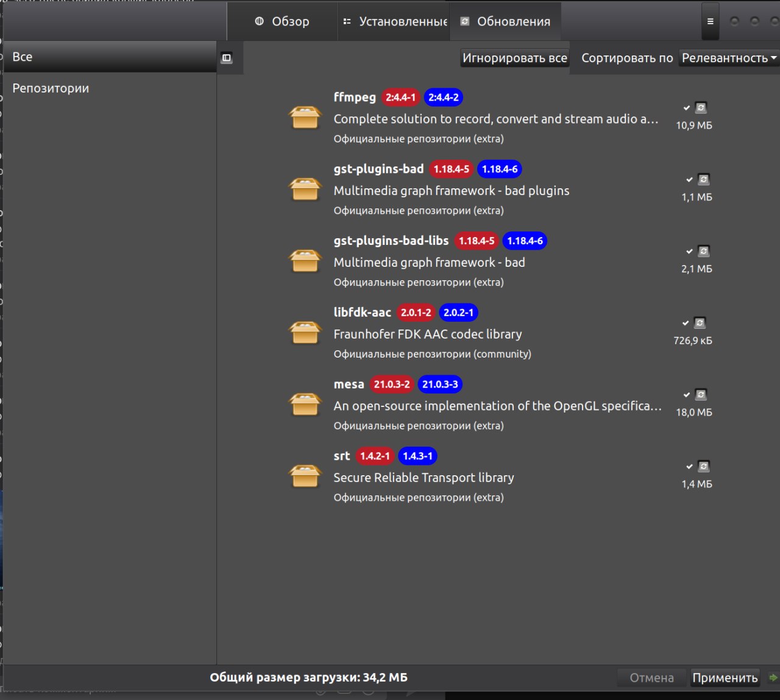Screen dimensions: 780x700
Task: Click the gst-plugins-bad-libs package box icon
Action: (305, 261)
